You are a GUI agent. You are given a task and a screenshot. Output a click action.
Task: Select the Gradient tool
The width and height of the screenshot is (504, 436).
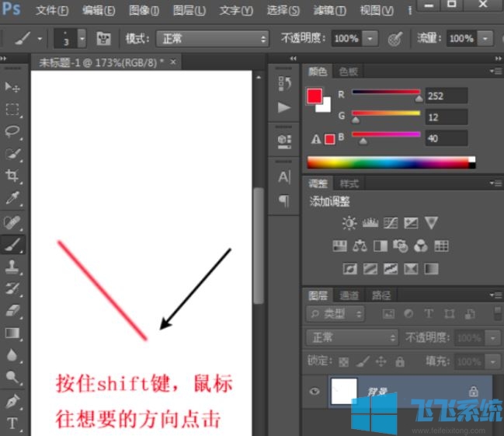point(13,333)
